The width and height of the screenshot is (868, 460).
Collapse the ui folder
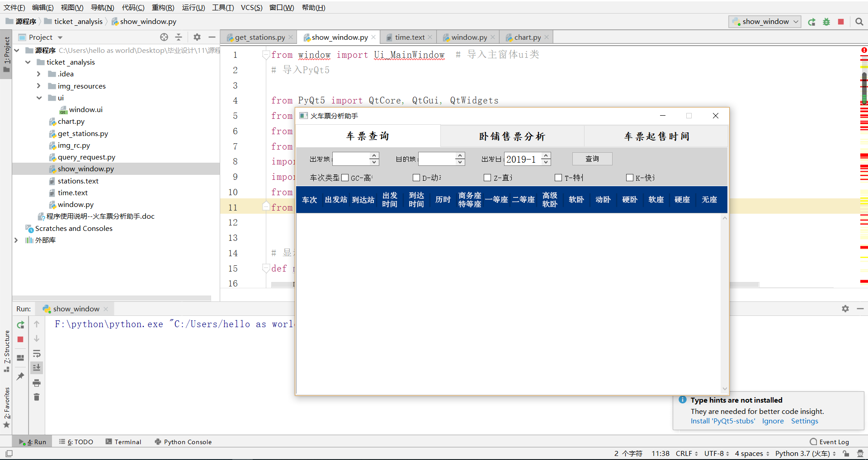(39, 98)
